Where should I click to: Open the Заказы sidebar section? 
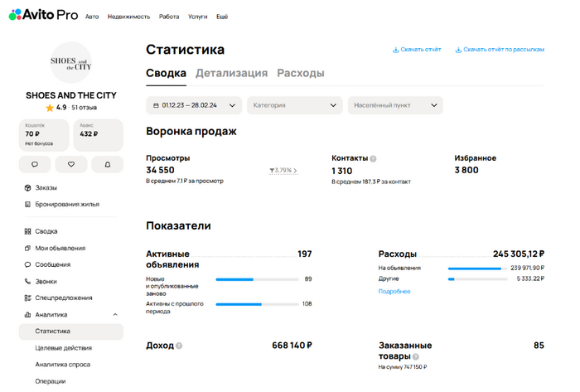46,188
